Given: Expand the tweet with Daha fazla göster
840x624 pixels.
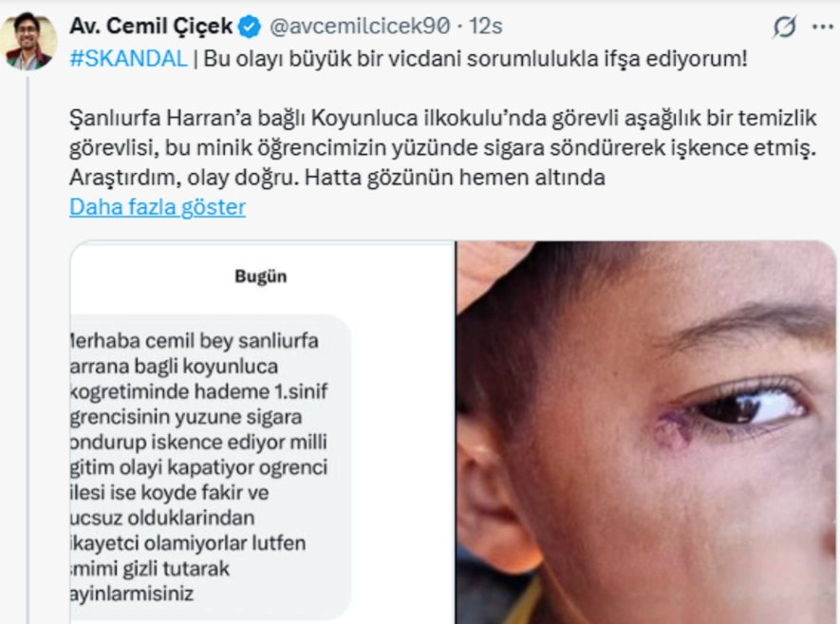Looking at the screenshot, I should pyautogui.click(x=158, y=207).
